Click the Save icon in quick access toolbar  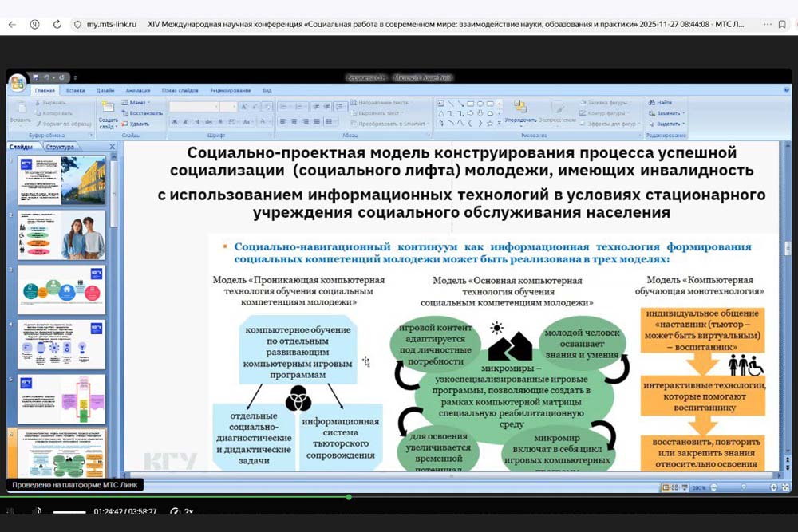click(36, 77)
